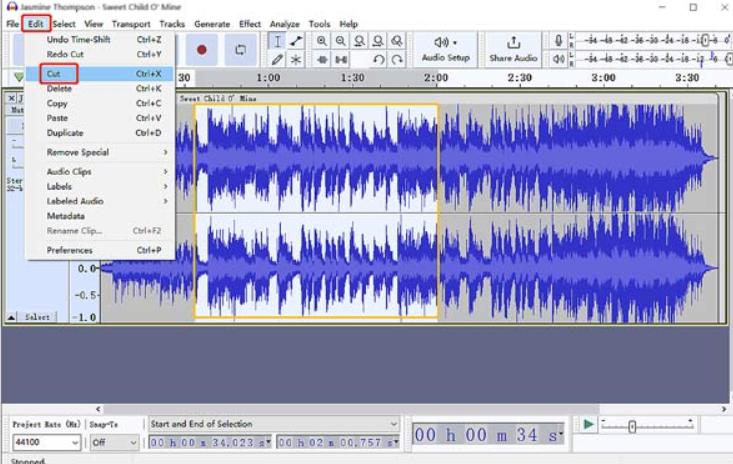Image resolution: width=733 pixels, height=464 pixels.
Task: Open the Audio Setup dropdown
Action: point(445,49)
